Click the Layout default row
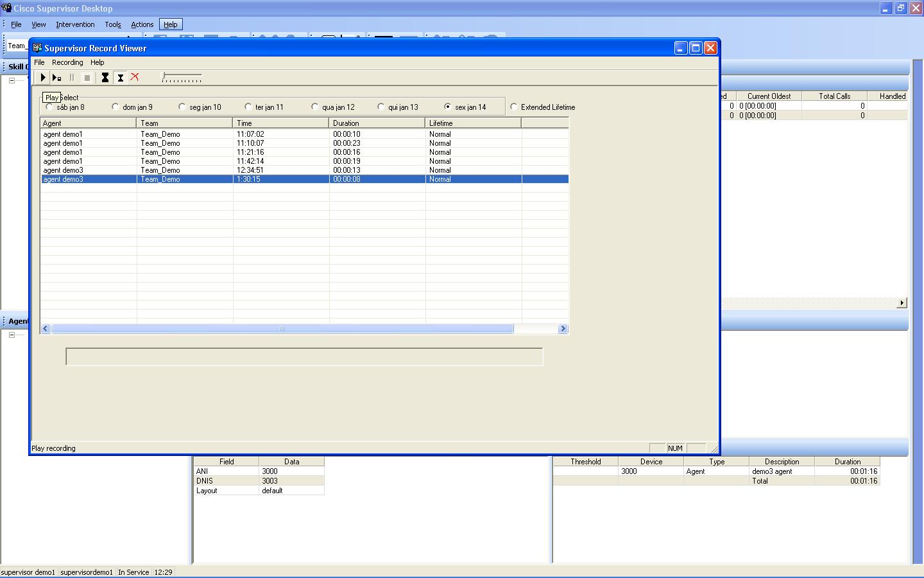 (259, 490)
